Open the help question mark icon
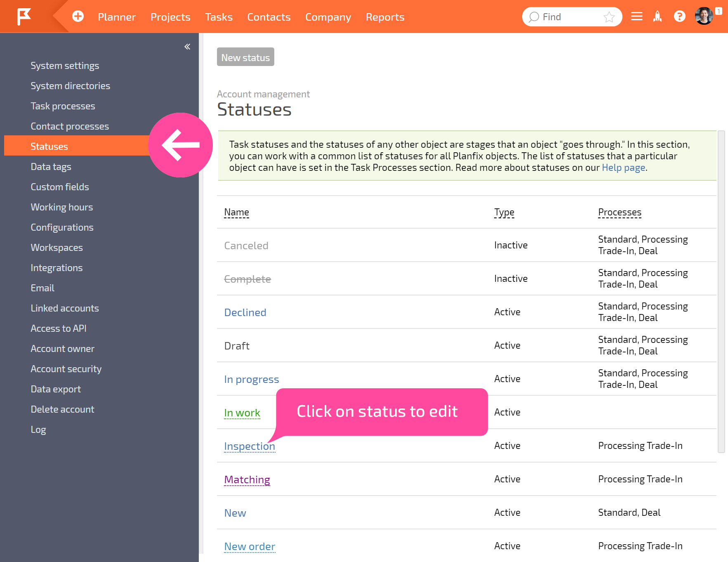Screen dimensions: 728x562 pos(680,17)
